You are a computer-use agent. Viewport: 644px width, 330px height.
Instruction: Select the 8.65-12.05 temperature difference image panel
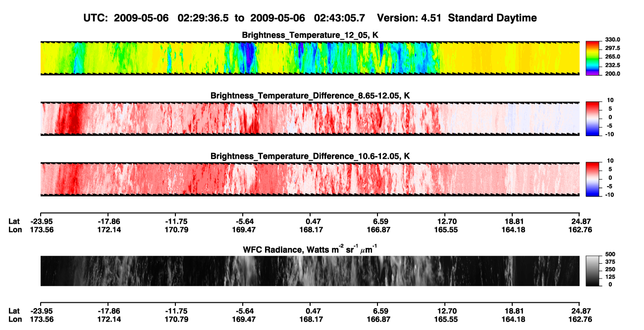(310, 119)
